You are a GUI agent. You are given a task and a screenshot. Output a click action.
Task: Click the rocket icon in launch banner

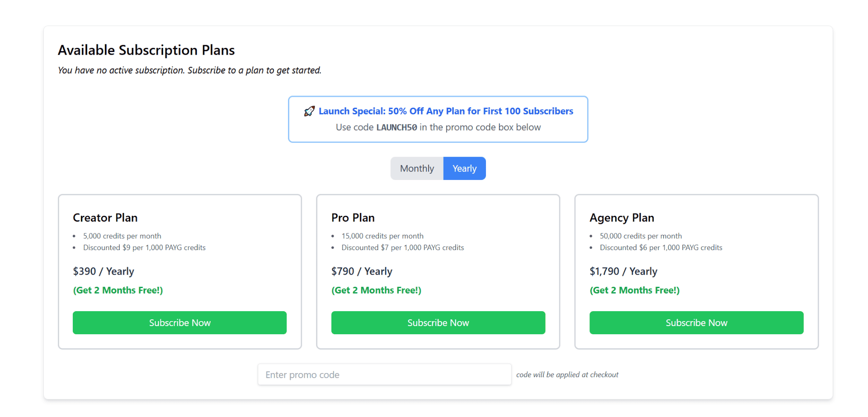tap(309, 111)
